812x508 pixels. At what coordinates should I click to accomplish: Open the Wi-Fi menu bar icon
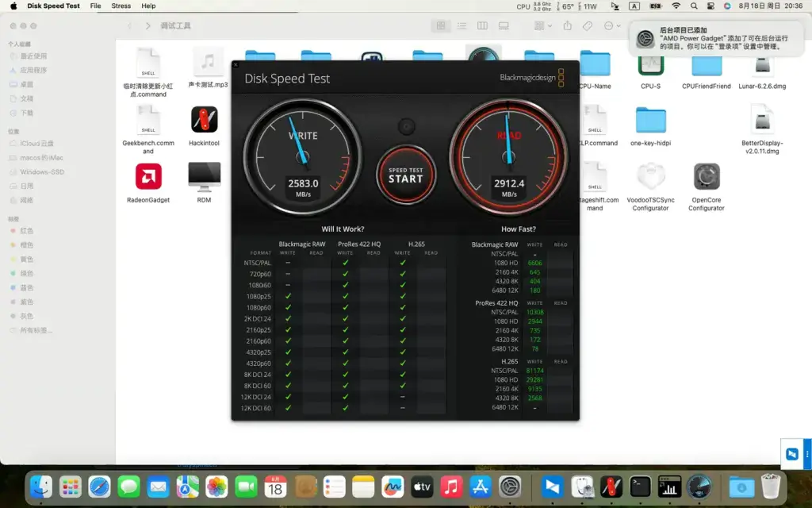point(676,6)
